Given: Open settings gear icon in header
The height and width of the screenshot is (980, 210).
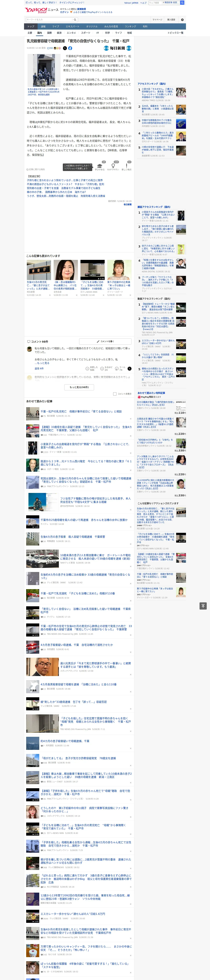Looking at the screenshot, I should tap(182, 19).
